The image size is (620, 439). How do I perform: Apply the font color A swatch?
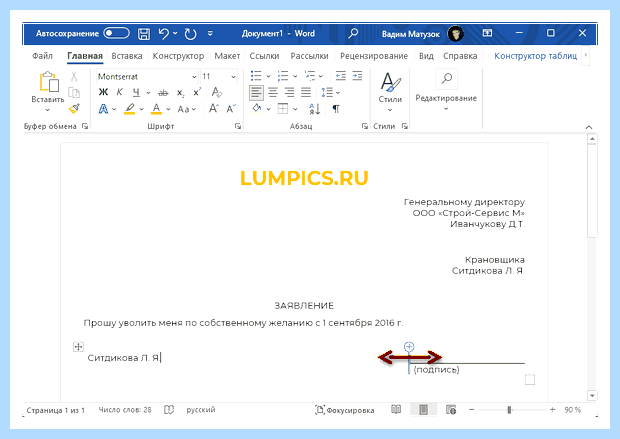[x=157, y=109]
